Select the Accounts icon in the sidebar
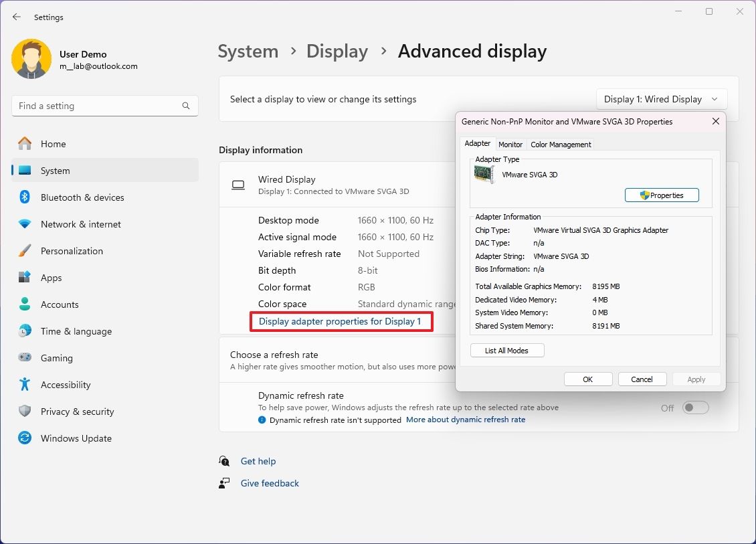This screenshot has height=544, width=756. 24,304
